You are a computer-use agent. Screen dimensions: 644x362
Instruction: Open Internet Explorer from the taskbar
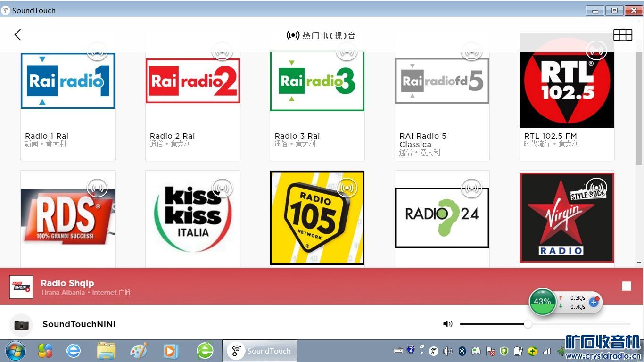point(74,351)
